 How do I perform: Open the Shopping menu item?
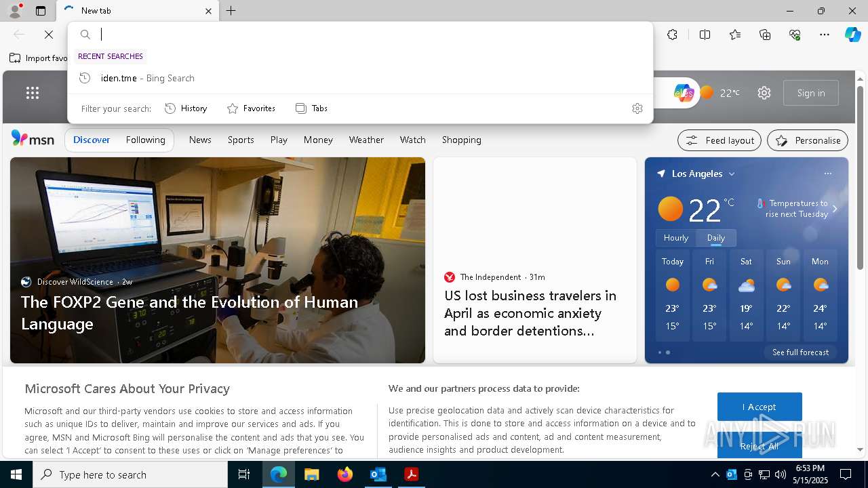pyautogui.click(x=462, y=140)
